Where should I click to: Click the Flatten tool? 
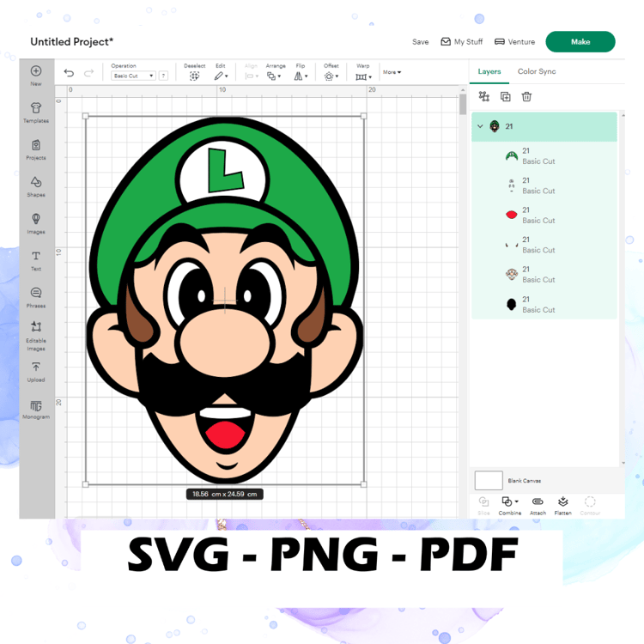(x=562, y=506)
